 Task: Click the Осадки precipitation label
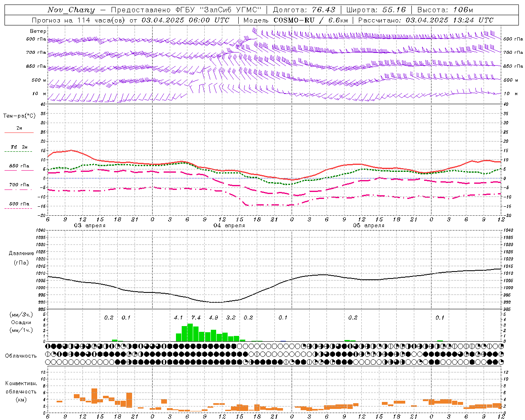coord(21,322)
